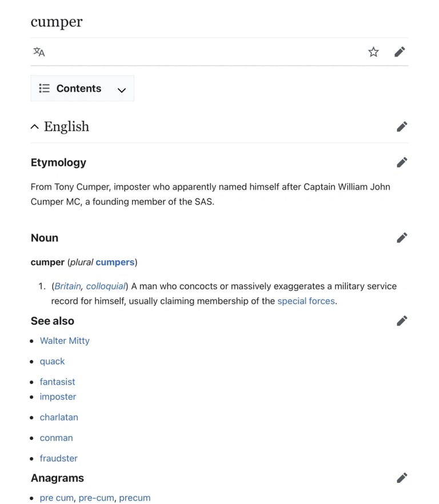Add page to watchlist with star icon

pyautogui.click(x=373, y=52)
